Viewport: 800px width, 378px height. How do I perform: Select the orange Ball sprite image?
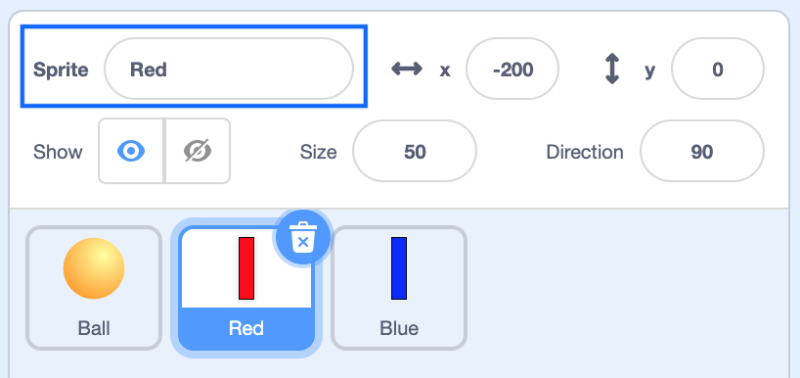pyautogui.click(x=94, y=268)
